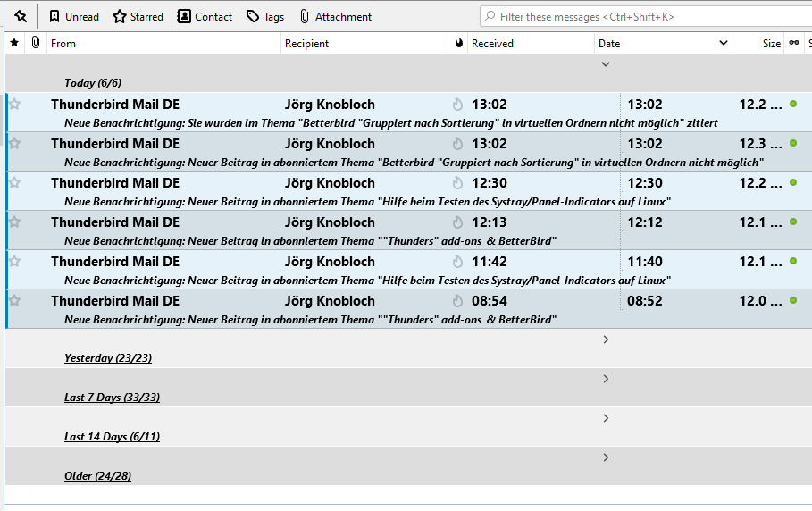Viewport: 812px width, 511px height.
Task: Sort by the Date column header
Action: click(x=609, y=44)
